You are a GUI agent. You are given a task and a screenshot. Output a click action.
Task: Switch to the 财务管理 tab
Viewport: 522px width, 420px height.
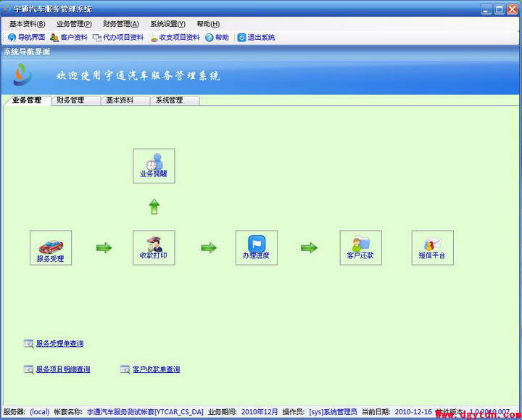click(76, 100)
